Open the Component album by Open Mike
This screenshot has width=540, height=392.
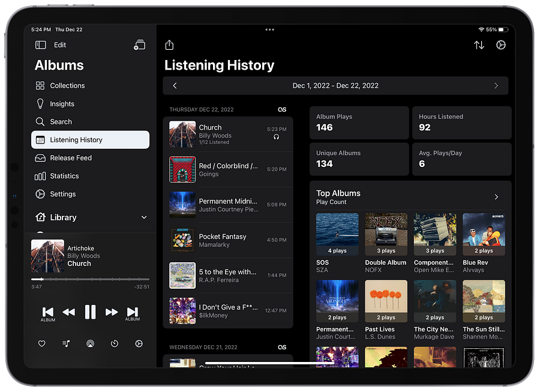435,243
